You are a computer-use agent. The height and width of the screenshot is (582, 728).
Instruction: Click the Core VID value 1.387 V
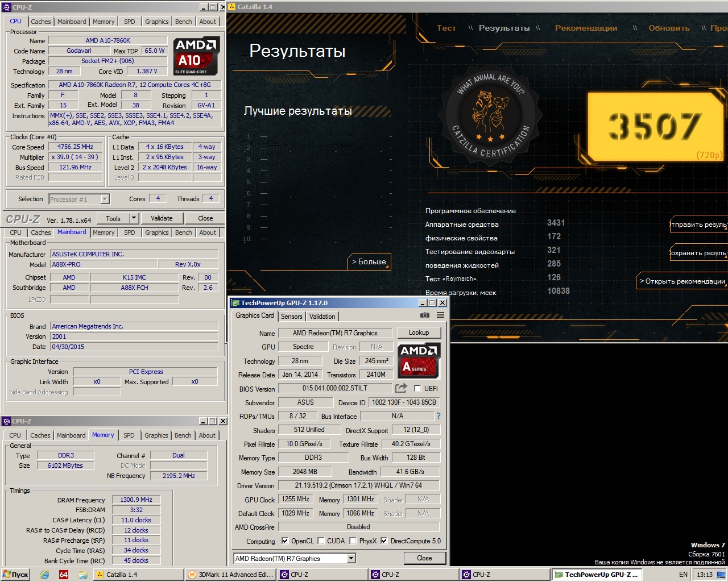147,71
